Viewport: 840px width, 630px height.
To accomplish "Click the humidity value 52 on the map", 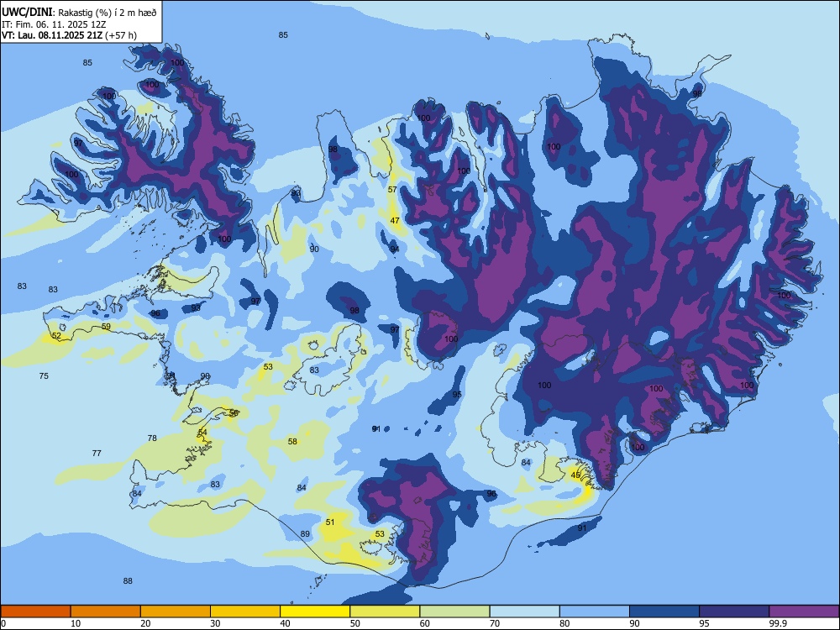I will (56, 336).
